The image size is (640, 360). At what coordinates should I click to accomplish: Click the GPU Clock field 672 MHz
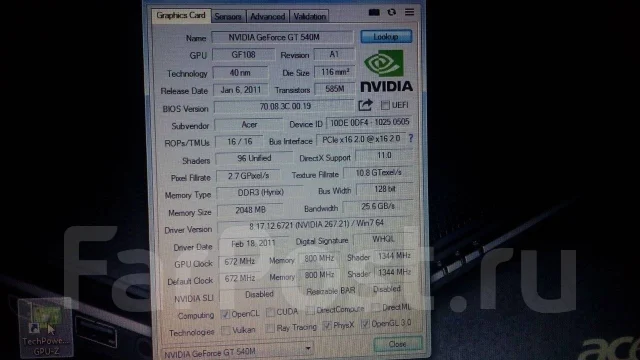(239, 262)
